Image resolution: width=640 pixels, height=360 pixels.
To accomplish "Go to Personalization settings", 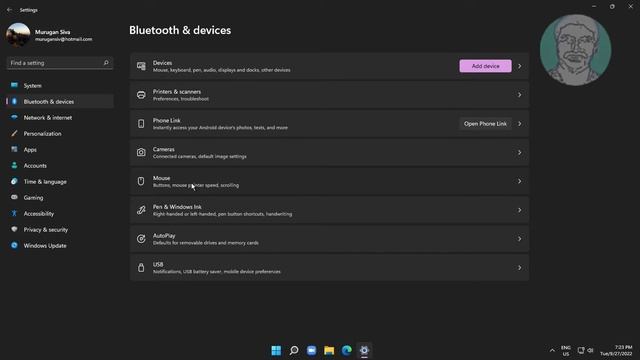I will (x=60, y=133).
